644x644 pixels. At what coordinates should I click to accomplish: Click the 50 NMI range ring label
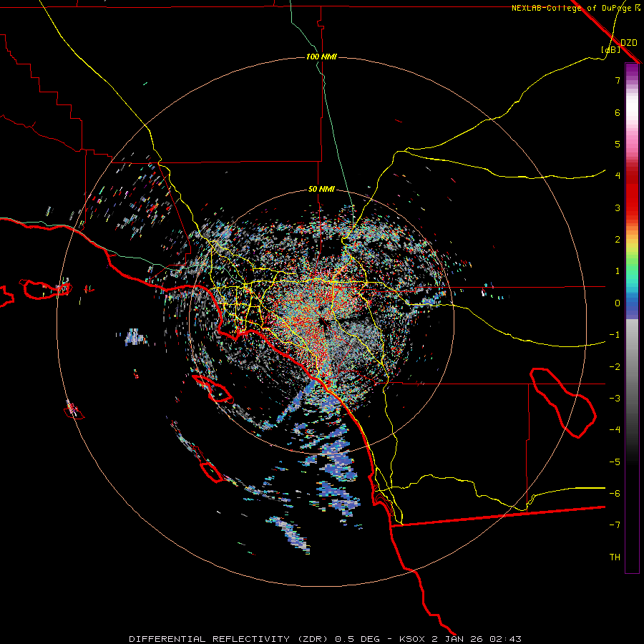(x=321, y=190)
